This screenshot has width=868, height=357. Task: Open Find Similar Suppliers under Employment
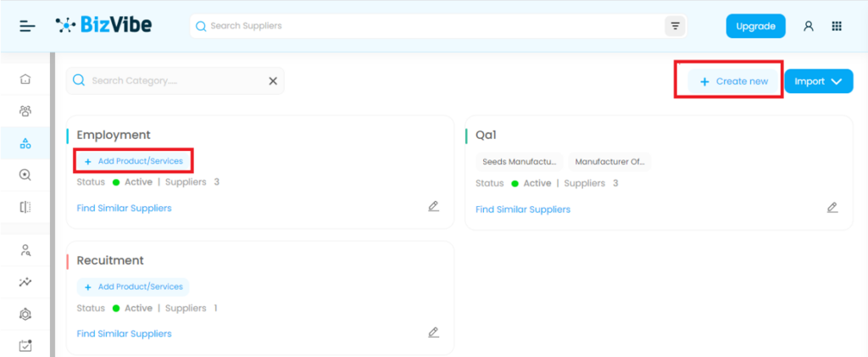124,209
